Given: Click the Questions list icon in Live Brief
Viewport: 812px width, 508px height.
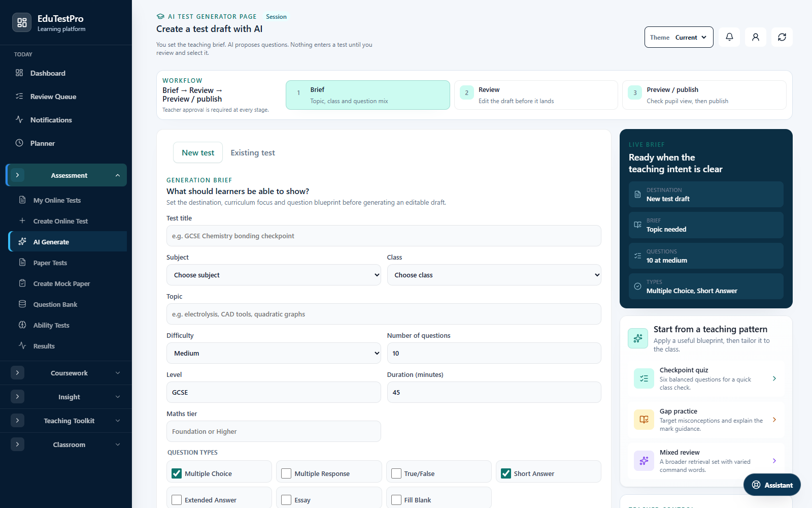Looking at the screenshot, I should 638,256.
